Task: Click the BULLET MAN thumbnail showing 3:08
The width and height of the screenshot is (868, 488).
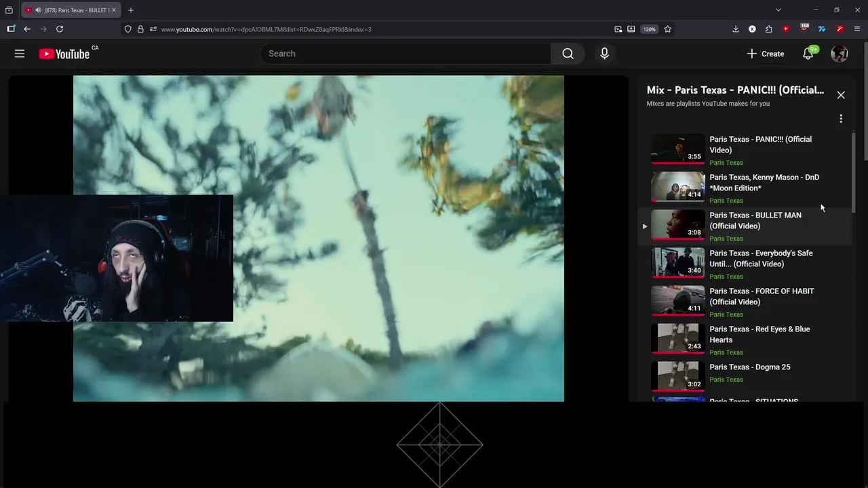Action: (x=678, y=224)
